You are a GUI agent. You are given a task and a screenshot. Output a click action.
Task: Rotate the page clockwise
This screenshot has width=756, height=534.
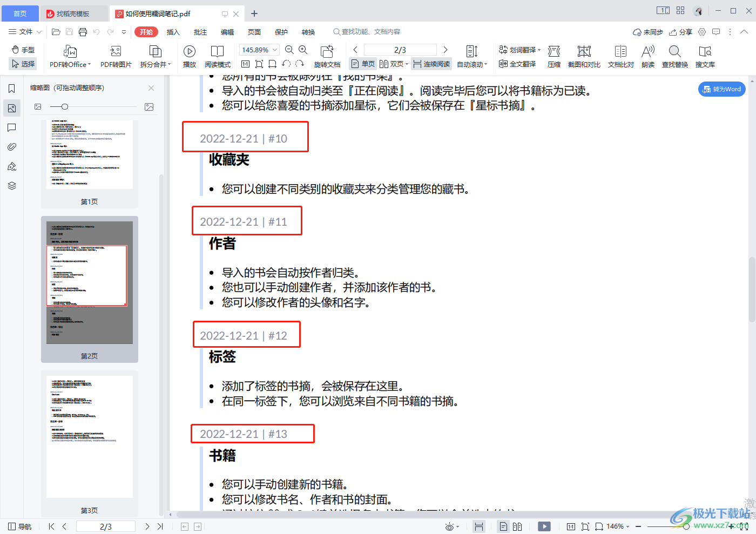coord(300,64)
